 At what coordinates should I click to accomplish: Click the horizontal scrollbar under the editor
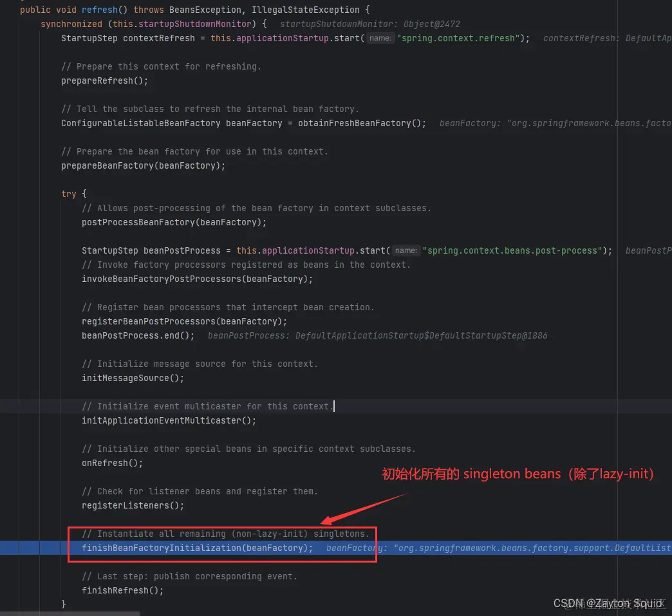click(x=70, y=614)
